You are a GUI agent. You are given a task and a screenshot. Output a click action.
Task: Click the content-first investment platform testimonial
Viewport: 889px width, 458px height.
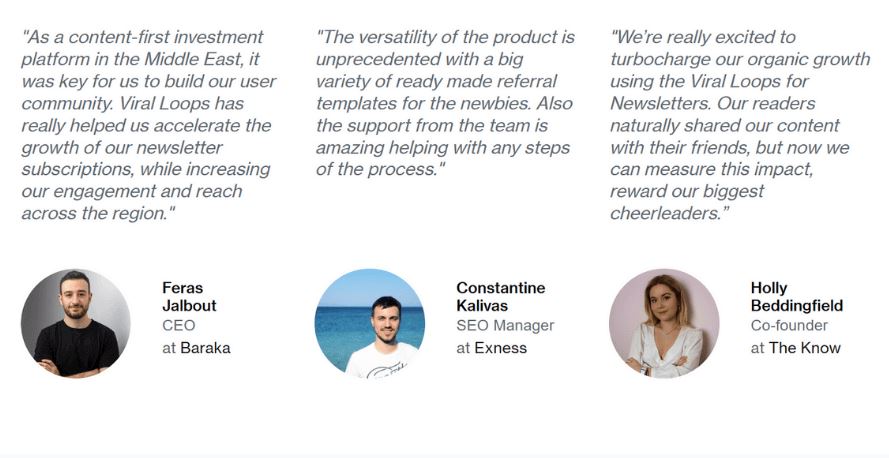[x=148, y=125]
